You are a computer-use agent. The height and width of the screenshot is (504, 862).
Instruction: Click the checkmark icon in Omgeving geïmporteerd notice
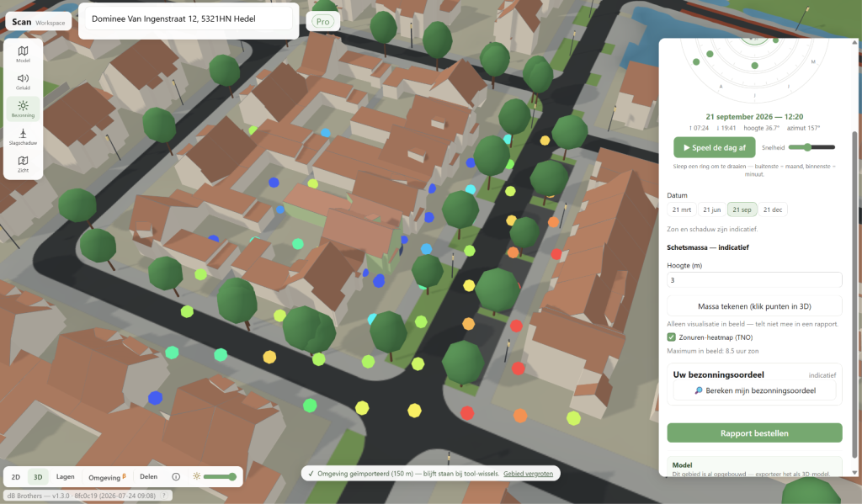311,473
